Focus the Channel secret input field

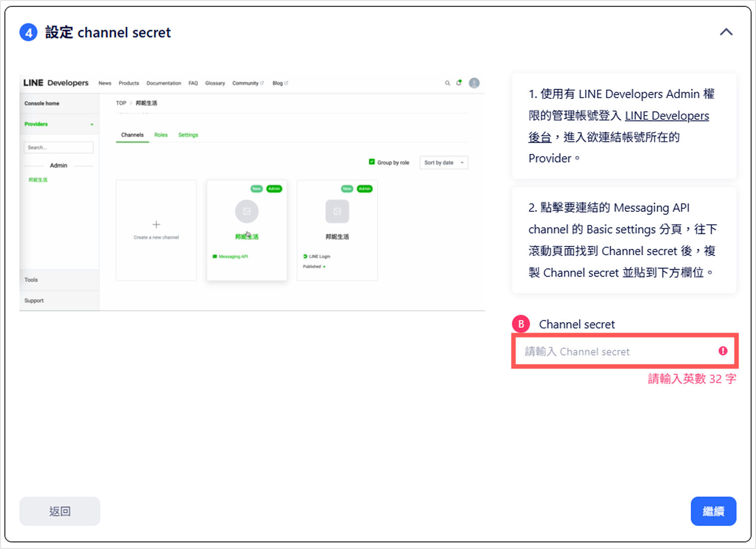point(624,352)
